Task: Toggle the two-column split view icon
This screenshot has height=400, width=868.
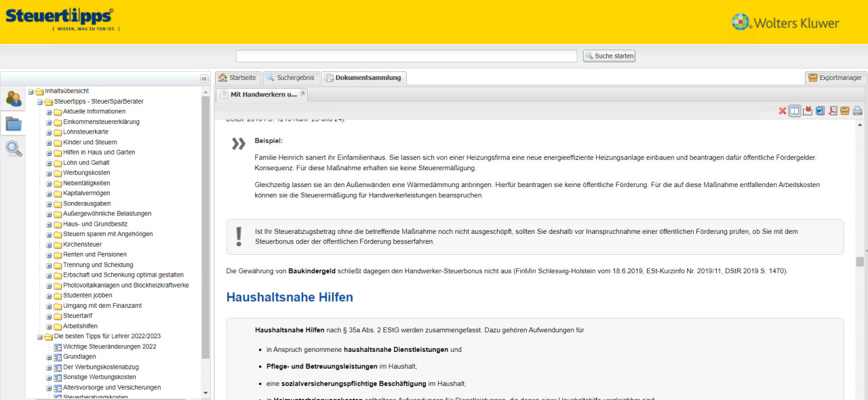Action: 795,111
